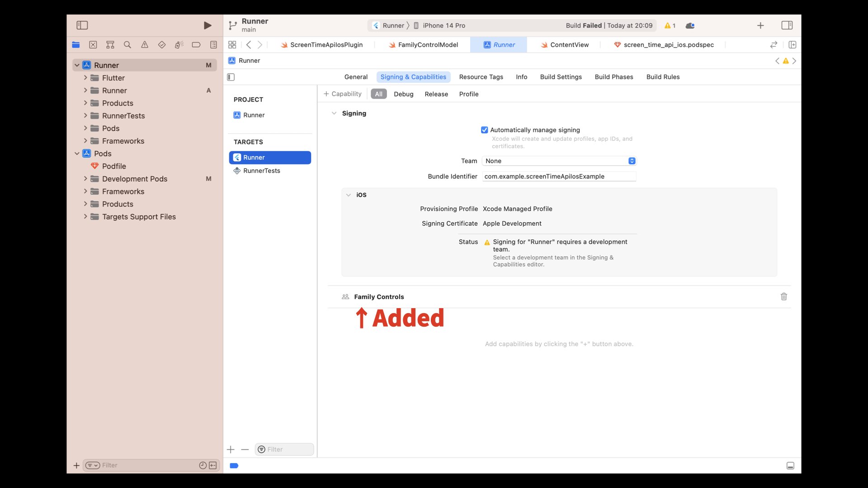Open the ContentView editor tab
The height and width of the screenshot is (488, 868).
[x=569, y=45]
